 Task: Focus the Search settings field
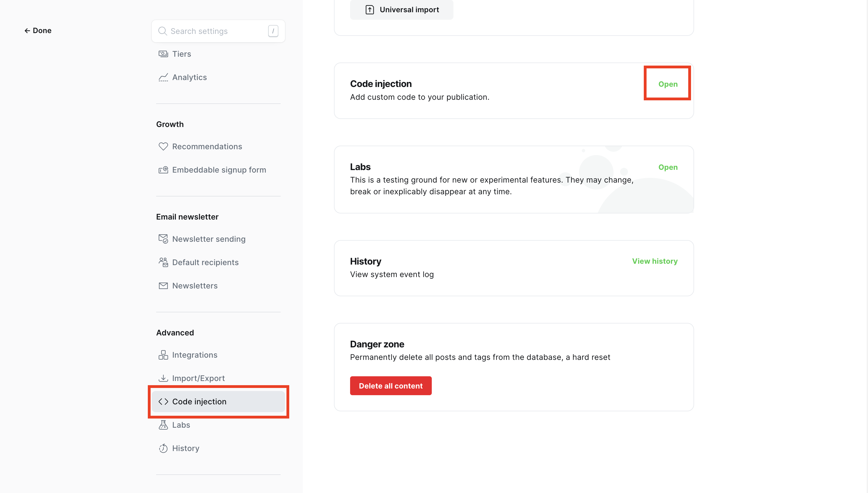(218, 31)
